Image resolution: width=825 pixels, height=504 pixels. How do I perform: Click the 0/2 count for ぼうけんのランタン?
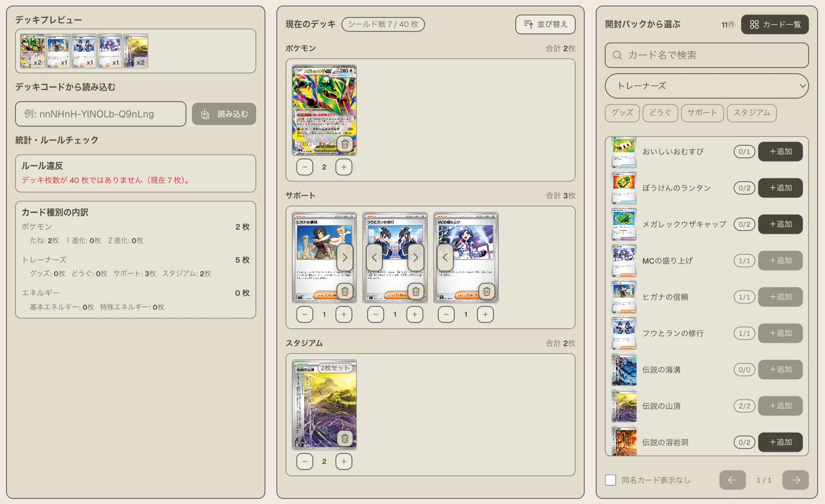(x=744, y=188)
